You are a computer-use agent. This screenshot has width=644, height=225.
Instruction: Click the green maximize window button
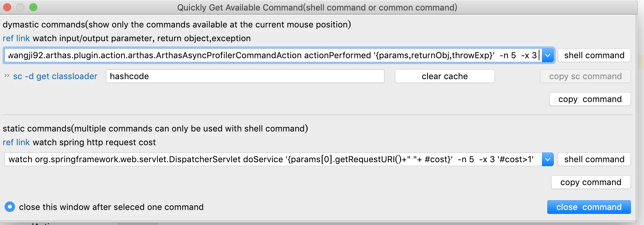[33, 7]
